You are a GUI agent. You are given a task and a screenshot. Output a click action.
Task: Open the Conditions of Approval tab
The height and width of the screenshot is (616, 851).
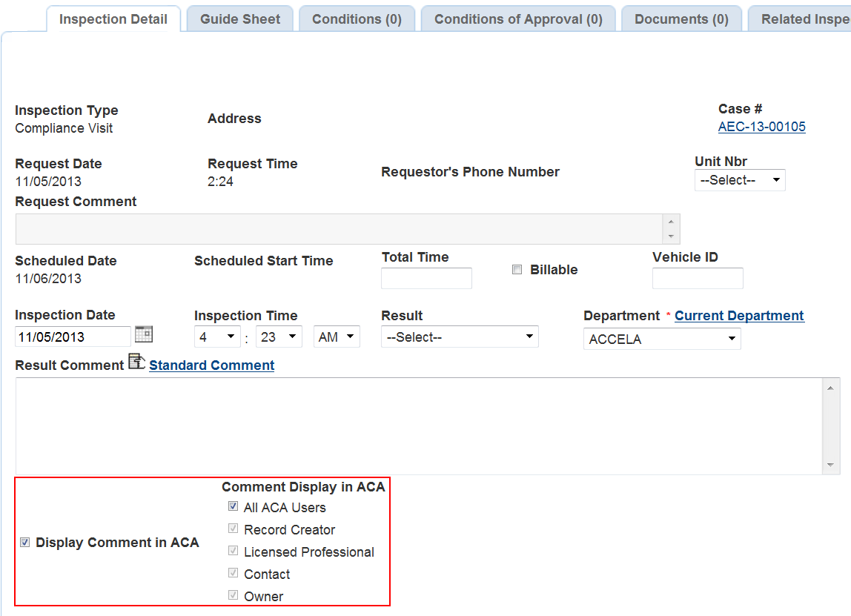pos(518,19)
